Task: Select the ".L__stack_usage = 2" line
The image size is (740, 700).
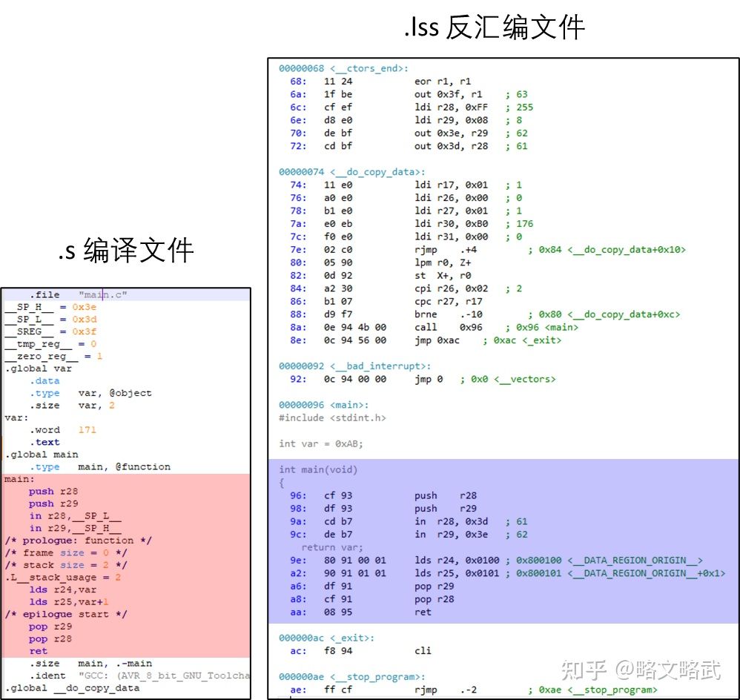Action: click(63, 577)
